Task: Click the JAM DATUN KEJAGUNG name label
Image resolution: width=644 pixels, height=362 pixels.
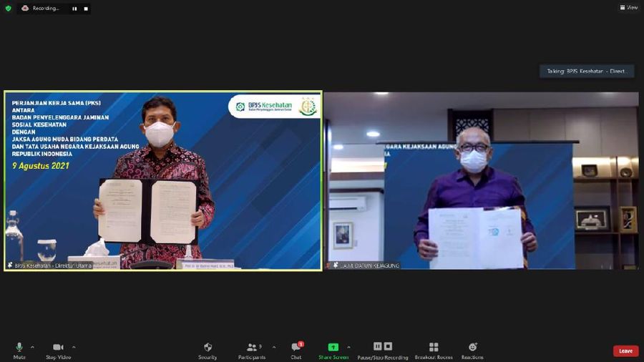Action: point(370,265)
